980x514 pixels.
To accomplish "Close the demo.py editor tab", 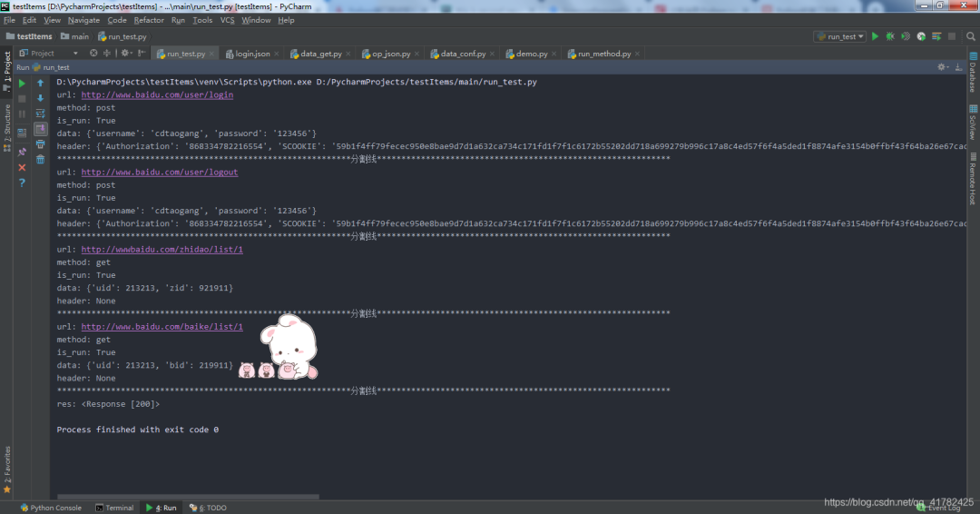I will [554, 54].
